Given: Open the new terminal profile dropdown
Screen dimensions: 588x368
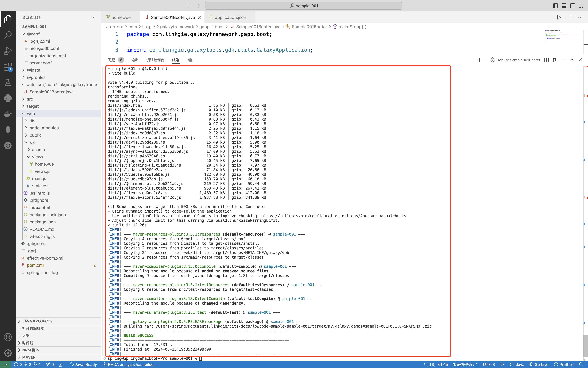Looking at the screenshot, I should (x=485, y=60).
